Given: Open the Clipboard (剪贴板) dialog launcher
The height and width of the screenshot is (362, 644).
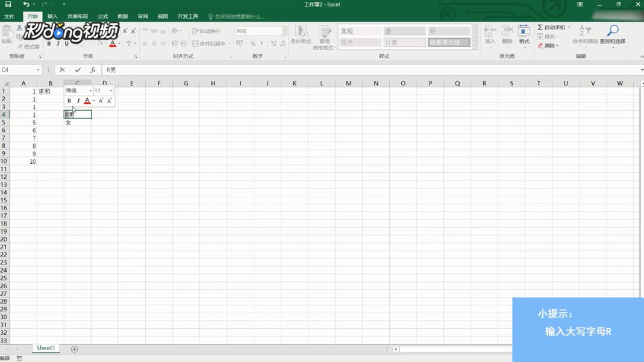Looking at the screenshot, I should (x=40, y=57).
